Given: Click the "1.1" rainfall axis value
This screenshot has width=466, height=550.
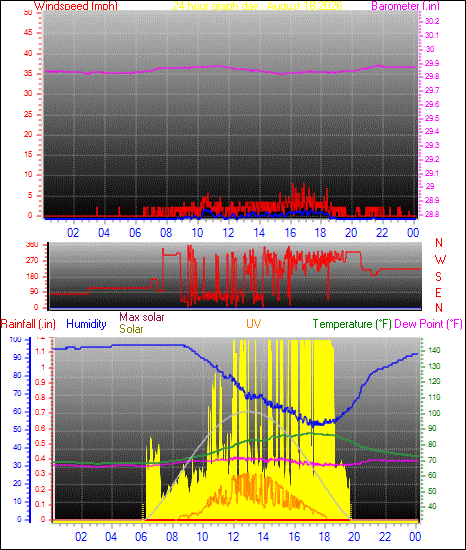Looking at the screenshot, I should click(x=40, y=351).
